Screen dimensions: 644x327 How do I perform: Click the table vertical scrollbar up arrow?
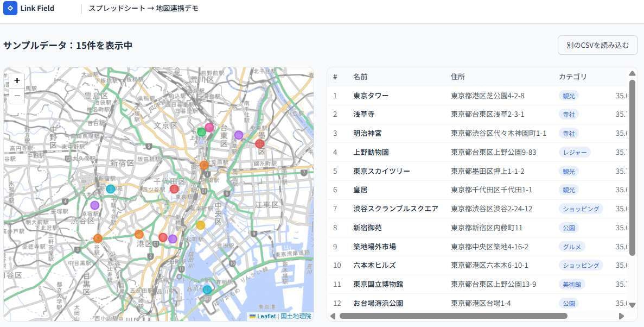[633, 73]
